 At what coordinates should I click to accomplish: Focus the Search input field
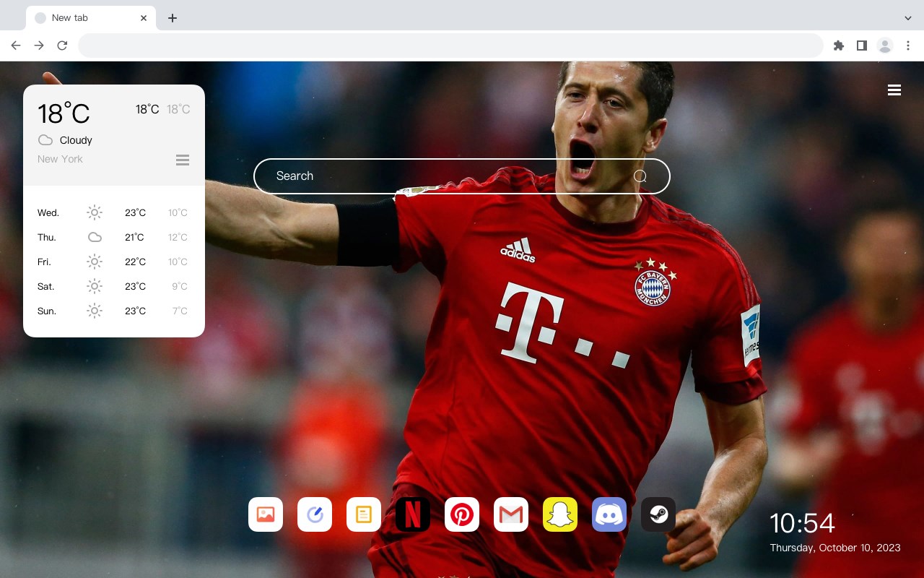pos(462,176)
